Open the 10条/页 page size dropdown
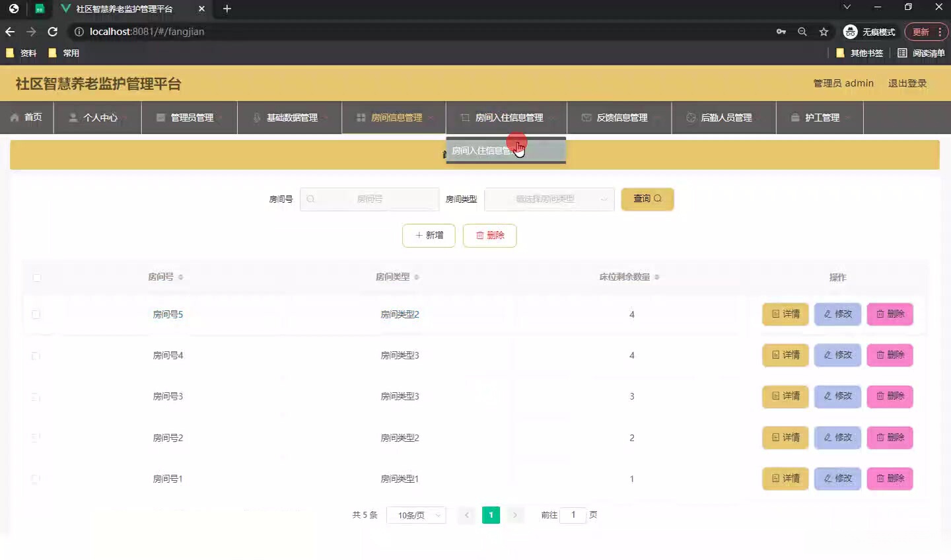 point(416,515)
